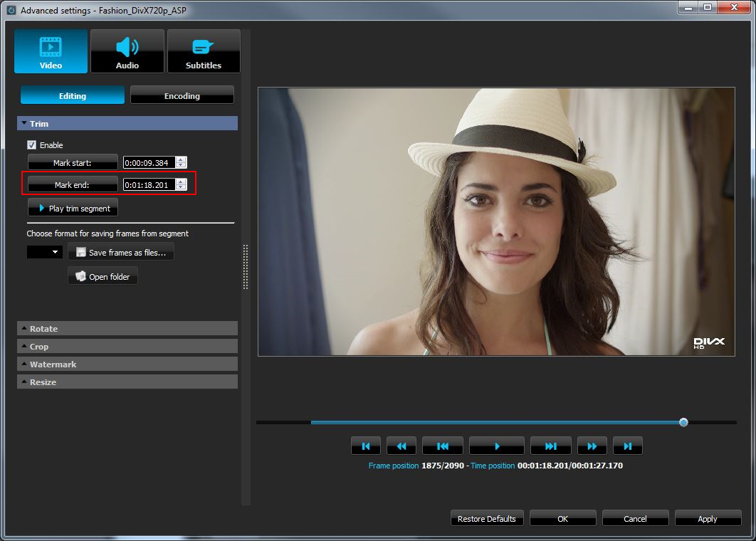This screenshot has height=541, width=756.
Task: Expand the Rotate section
Action: point(127,328)
